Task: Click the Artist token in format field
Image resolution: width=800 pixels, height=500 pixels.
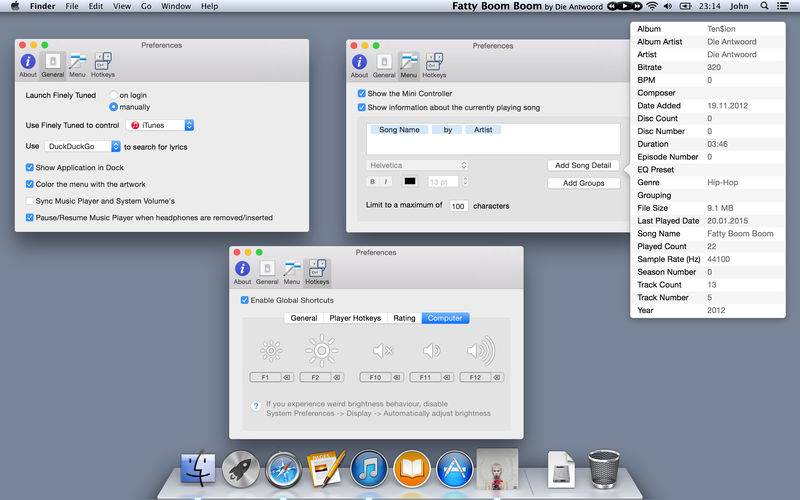Action: [483, 130]
